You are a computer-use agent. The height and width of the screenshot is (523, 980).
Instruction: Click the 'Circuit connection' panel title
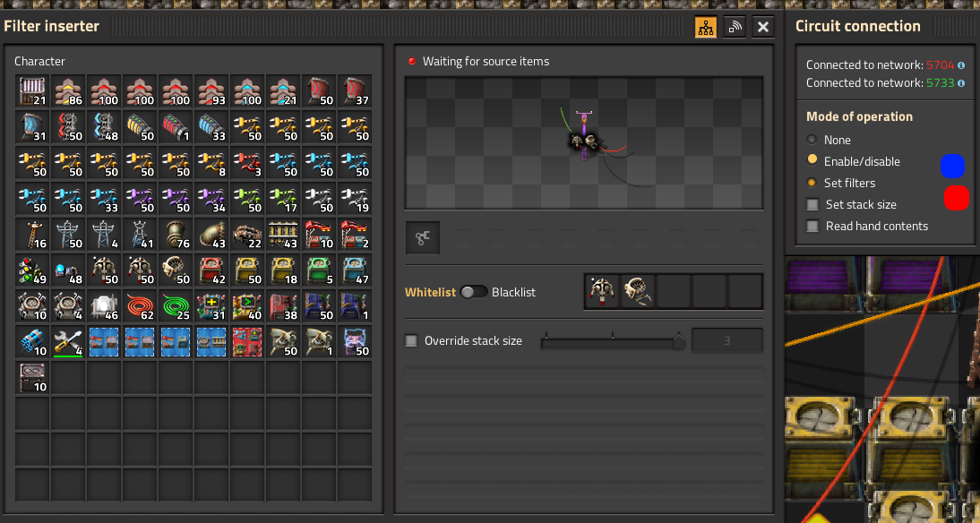point(857,26)
